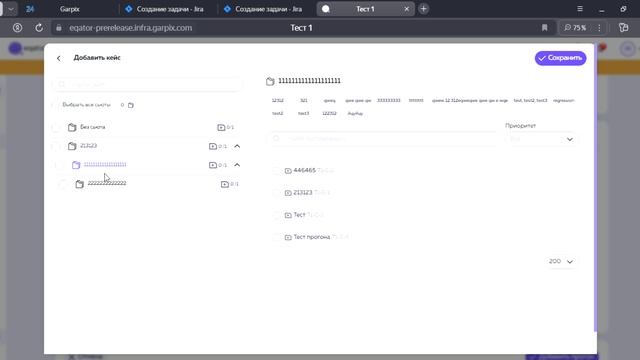Save with the Сохранить button

tap(560, 58)
